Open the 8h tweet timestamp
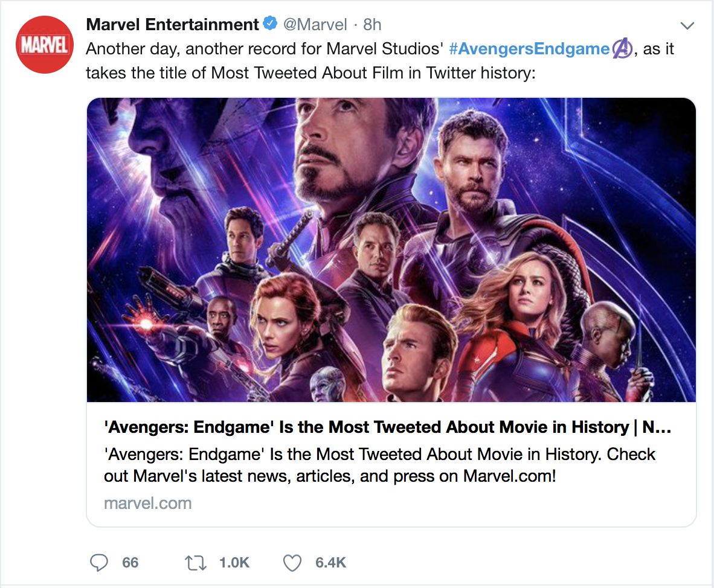Image resolution: width=714 pixels, height=588 pixels. 372,25
